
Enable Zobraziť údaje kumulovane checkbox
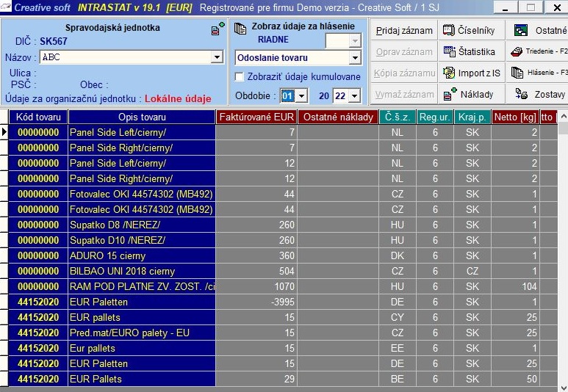pyautogui.click(x=239, y=76)
